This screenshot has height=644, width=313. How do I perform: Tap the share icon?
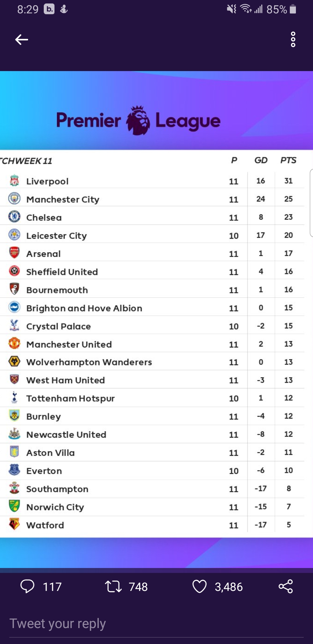(x=286, y=587)
